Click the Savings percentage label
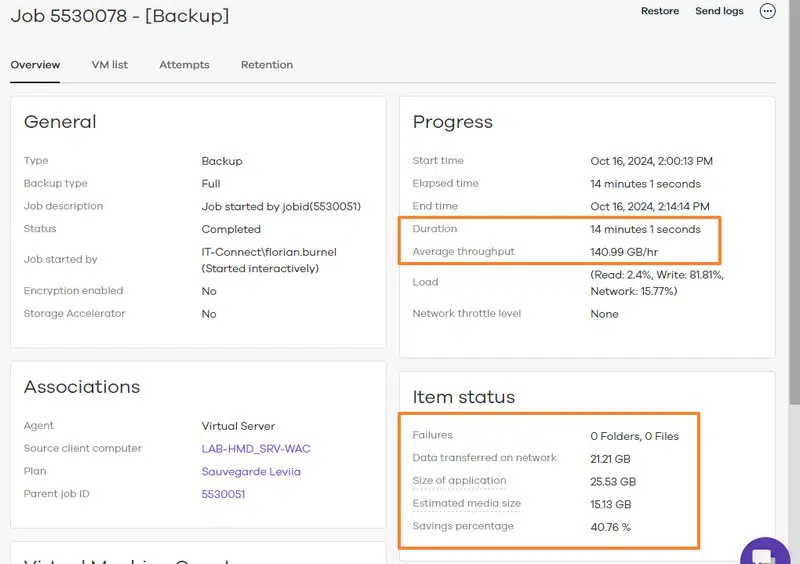The height and width of the screenshot is (564, 800). [x=463, y=526]
